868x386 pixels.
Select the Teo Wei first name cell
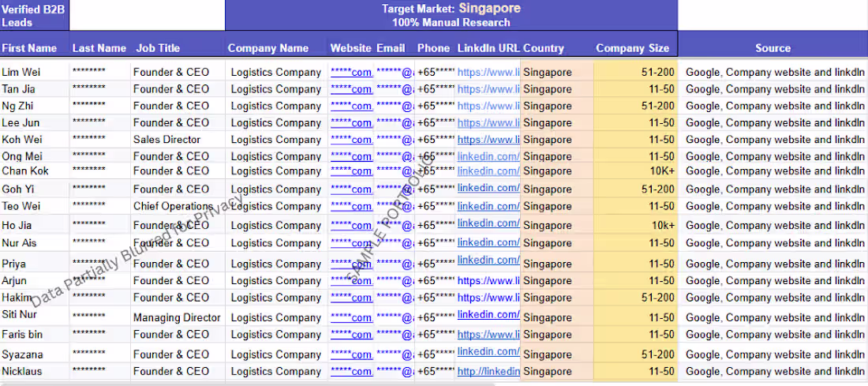(35, 207)
